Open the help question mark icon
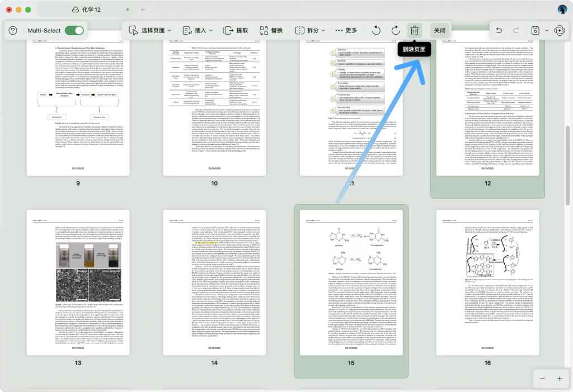This screenshot has width=573, height=392. tap(13, 30)
